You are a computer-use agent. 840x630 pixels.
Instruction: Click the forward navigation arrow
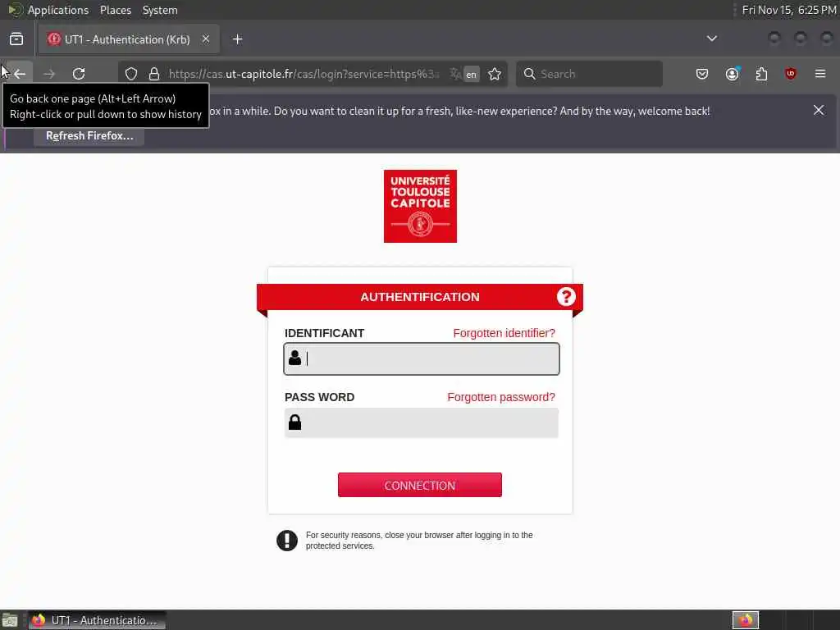[49, 74]
